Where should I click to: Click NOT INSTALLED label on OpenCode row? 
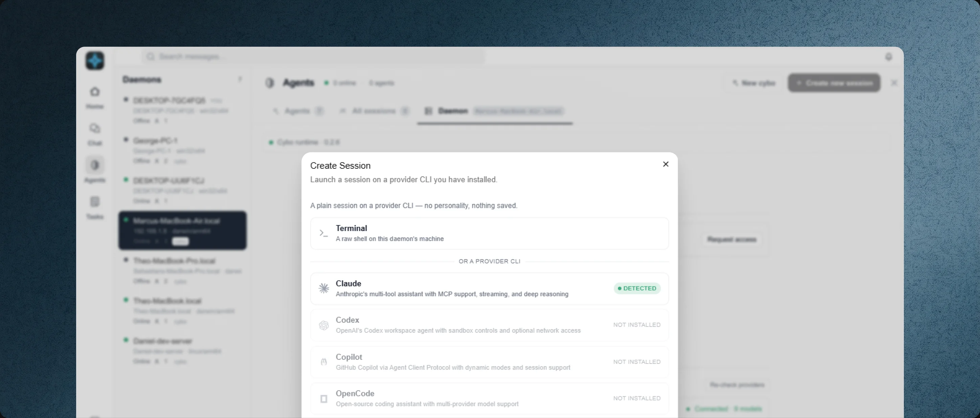click(x=637, y=398)
